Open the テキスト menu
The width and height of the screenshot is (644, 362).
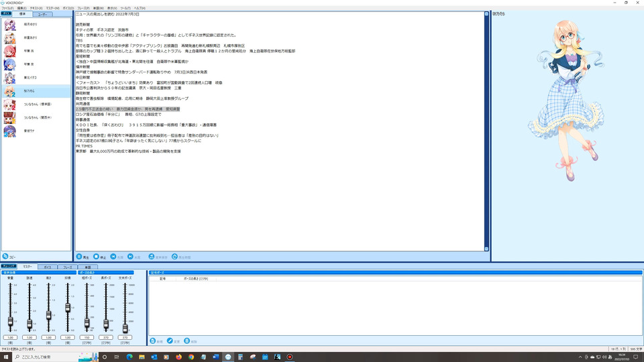tap(36, 8)
